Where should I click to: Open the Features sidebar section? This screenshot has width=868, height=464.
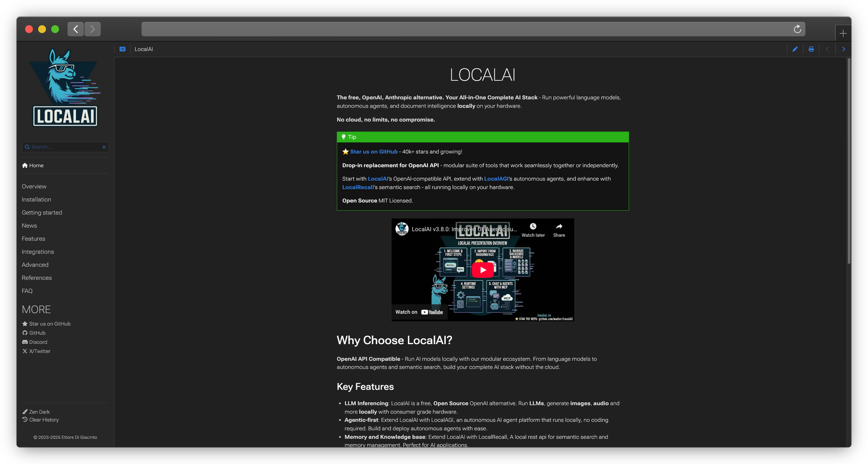tap(33, 239)
